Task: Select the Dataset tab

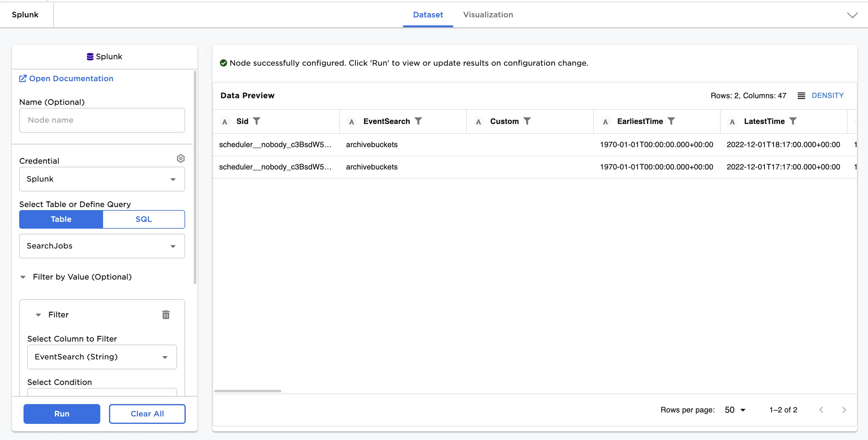Action: point(427,15)
